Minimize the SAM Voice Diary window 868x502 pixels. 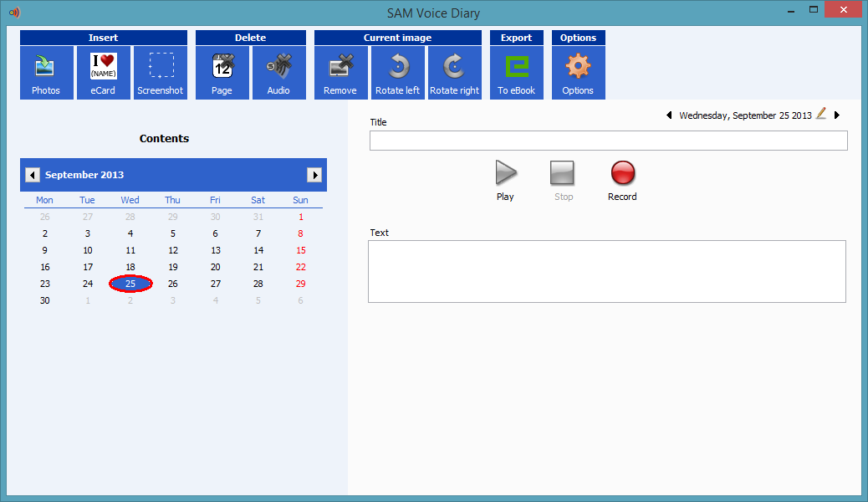tap(792, 10)
